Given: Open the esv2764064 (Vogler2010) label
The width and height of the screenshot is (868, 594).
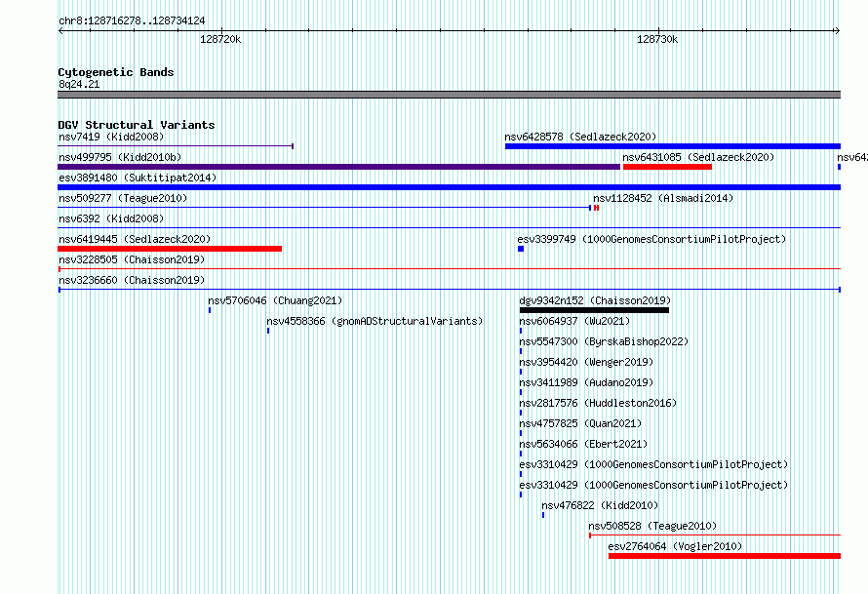Looking at the screenshot, I should [x=675, y=546].
